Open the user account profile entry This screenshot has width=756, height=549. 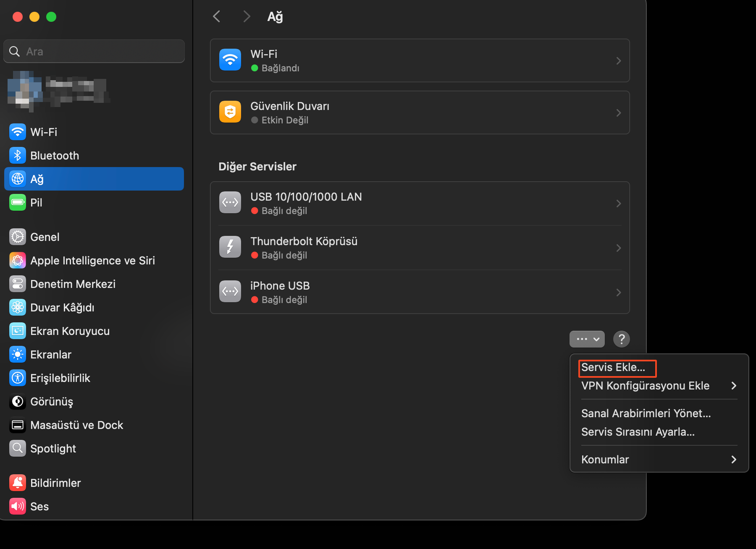pyautogui.click(x=59, y=91)
